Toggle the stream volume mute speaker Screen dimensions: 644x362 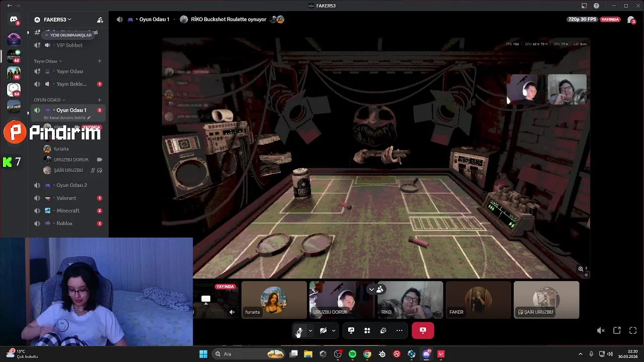click(600, 330)
